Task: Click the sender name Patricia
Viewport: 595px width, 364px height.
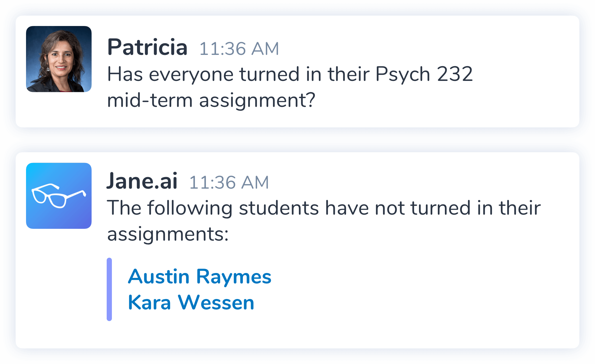Action: (147, 47)
